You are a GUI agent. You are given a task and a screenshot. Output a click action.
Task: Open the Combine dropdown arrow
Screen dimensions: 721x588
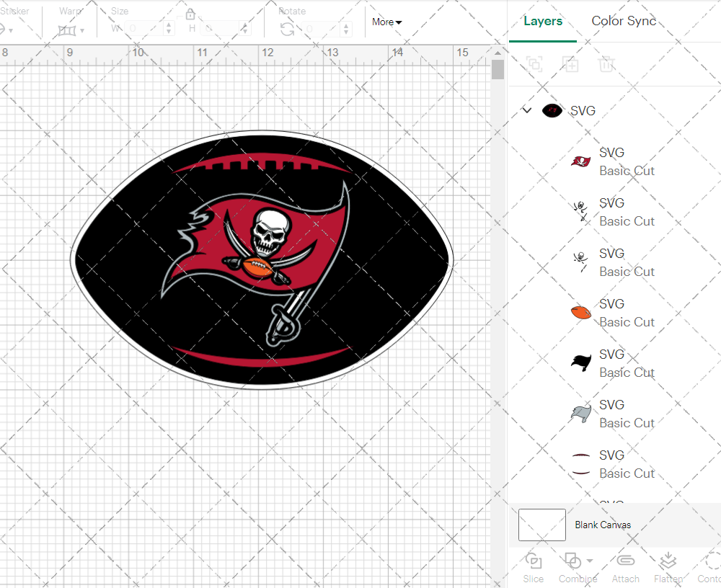pos(590,561)
